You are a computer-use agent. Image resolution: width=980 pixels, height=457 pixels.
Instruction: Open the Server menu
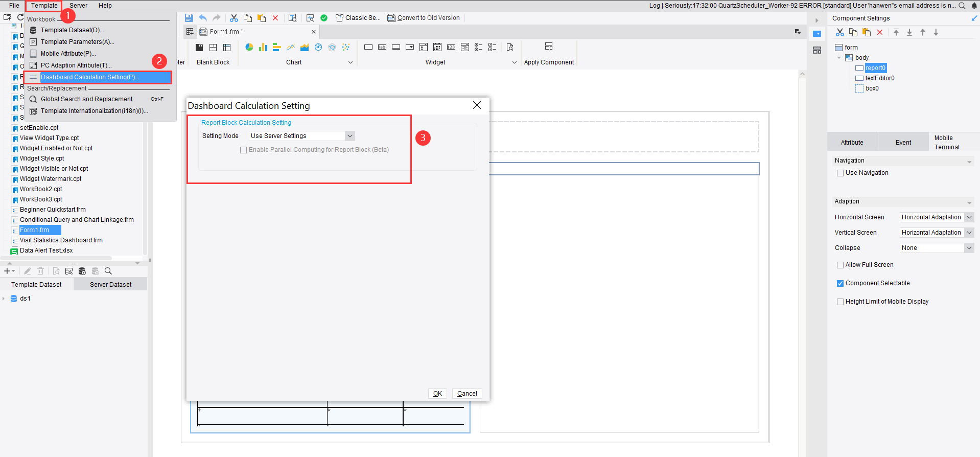point(78,6)
